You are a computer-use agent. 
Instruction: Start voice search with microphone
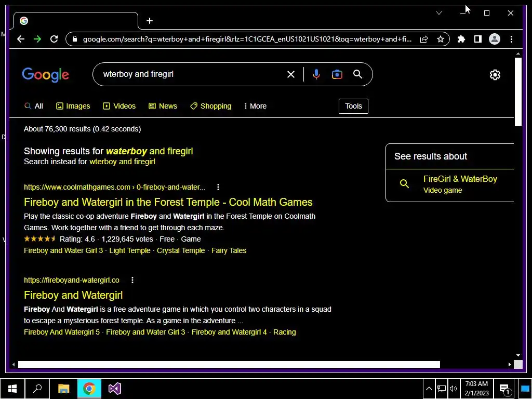(x=316, y=74)
